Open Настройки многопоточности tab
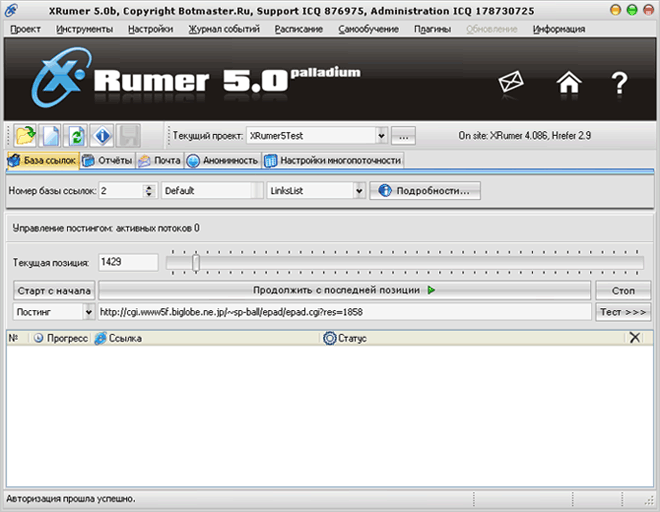The image size is (660, 512). [333, 160]
